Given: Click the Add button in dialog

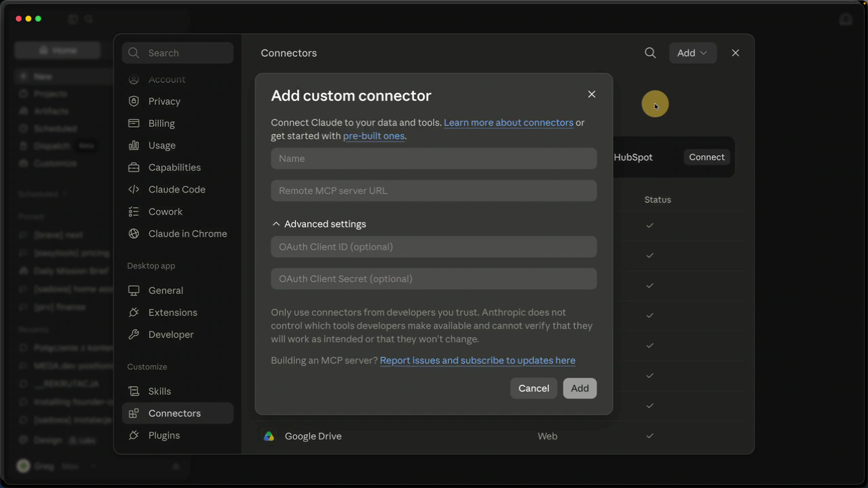Looking at the screenshot, I should 580,388.
